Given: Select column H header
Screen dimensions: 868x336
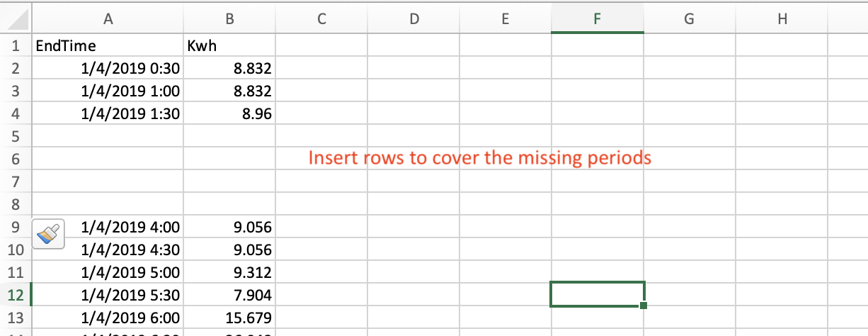Looking at the screenshot, I should [x=782, y=20].
